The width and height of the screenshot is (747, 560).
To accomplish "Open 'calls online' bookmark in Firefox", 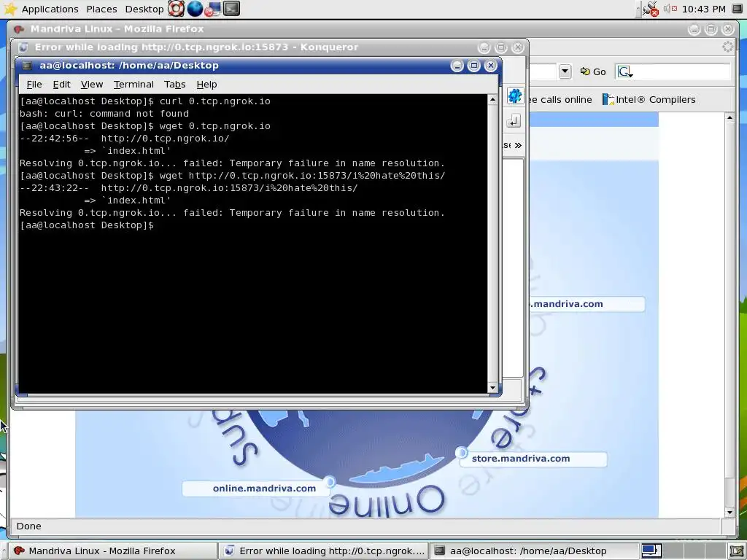I will (x=560, y=99).
